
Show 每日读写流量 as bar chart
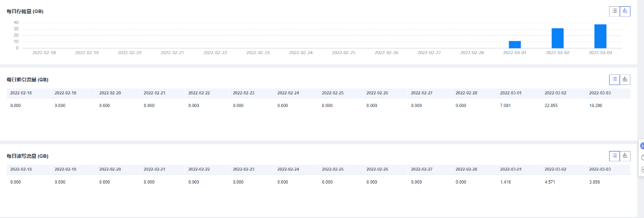(x=625, y=155)
